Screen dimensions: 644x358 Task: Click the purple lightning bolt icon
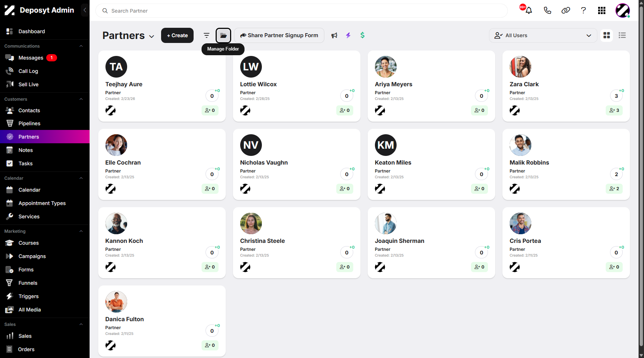(x=348, y=35)
